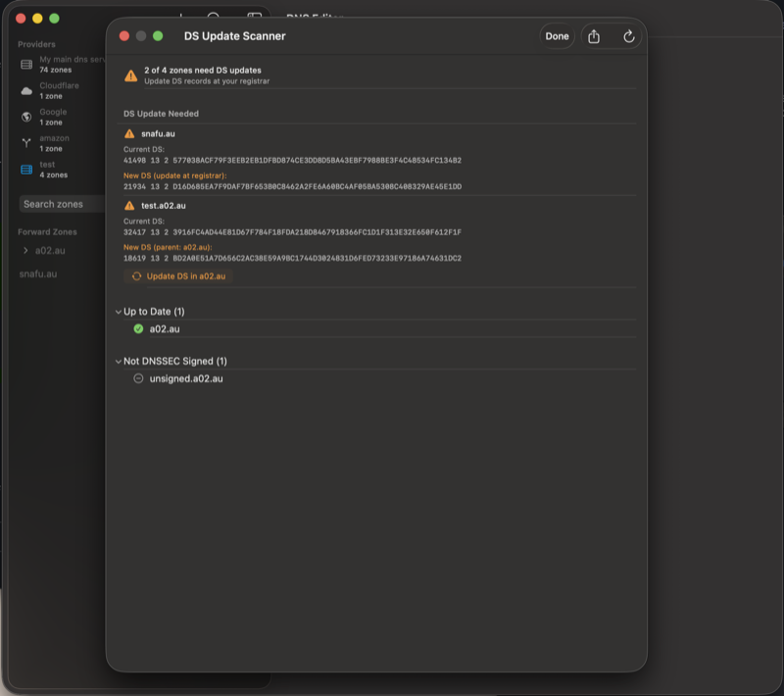
Task: Click the refresh scan icon
Action: click(629, 36)
